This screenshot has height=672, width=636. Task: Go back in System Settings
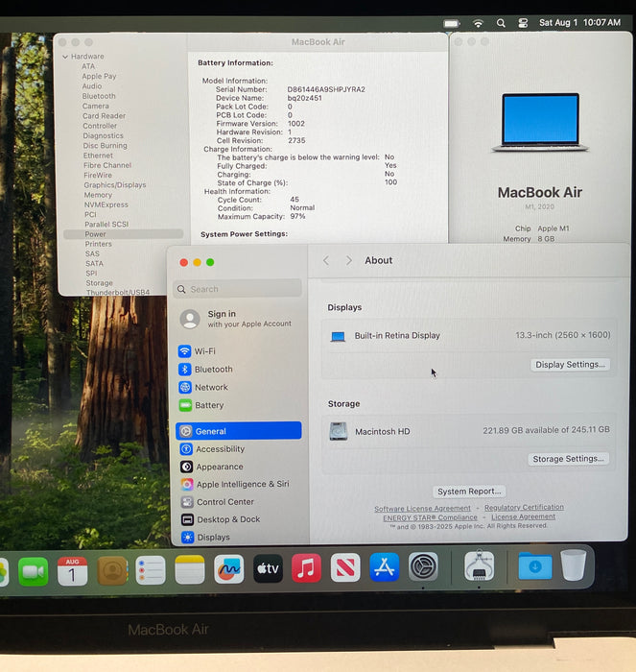tap(326, 260)
